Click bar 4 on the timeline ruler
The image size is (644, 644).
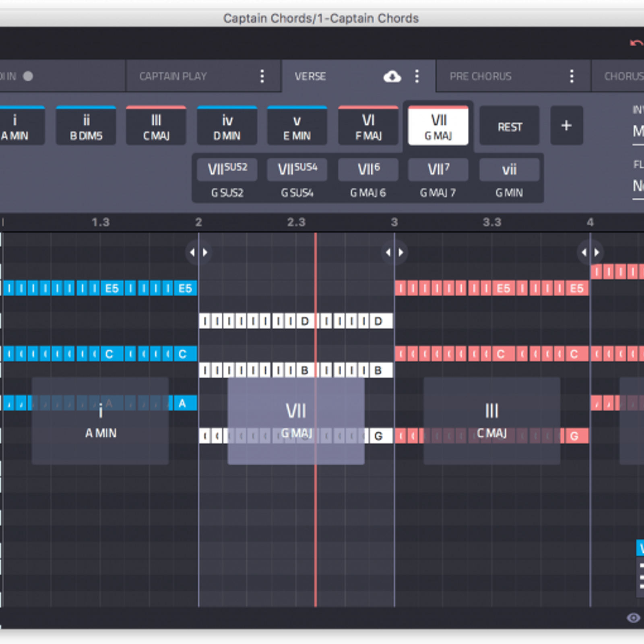[x=590, y=222]
